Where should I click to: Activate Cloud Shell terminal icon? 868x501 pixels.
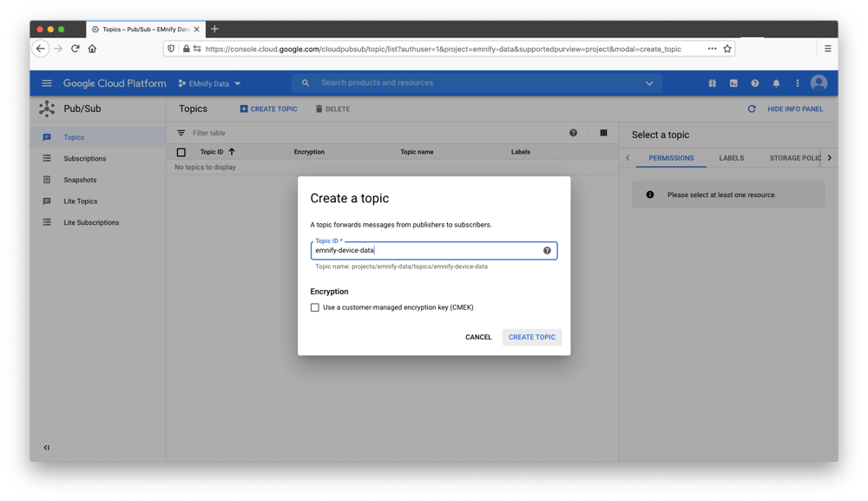[733, 83]
